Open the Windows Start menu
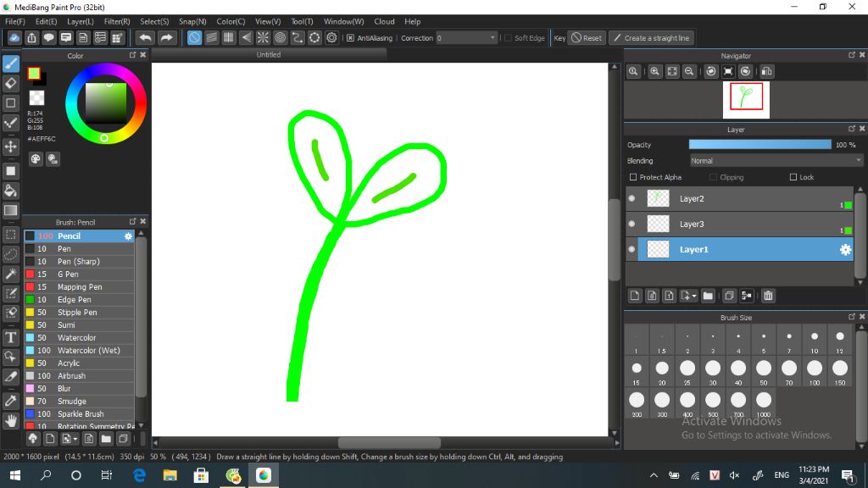This screenshot has height=488, width=868. pyautogui.click(x=15, y=475)
